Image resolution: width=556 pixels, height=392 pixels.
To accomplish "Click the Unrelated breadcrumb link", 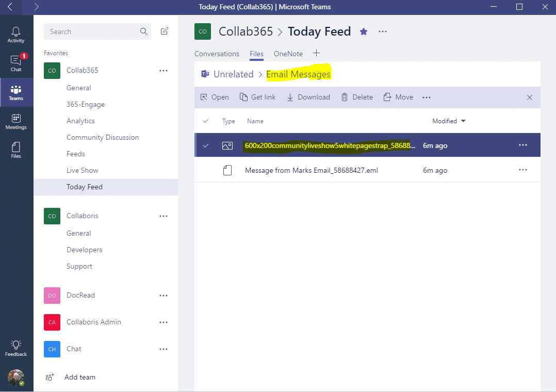I will [233, 74].
